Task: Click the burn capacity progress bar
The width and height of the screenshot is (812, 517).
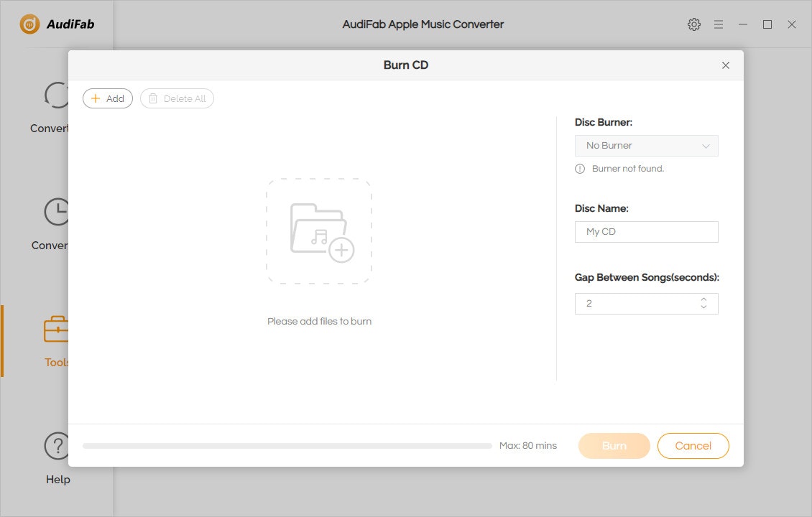Action: (287, 446)
